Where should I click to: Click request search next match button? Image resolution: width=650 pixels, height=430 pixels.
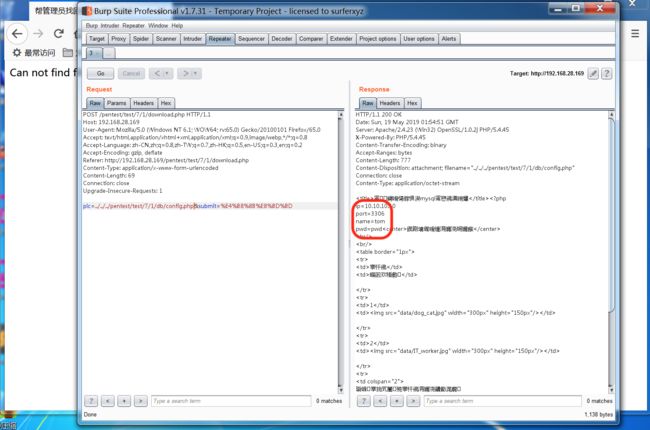[x=141, y=401]
